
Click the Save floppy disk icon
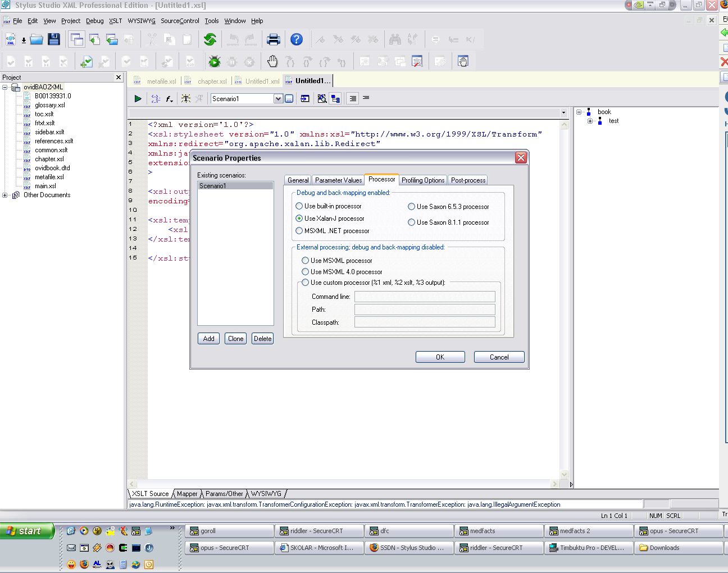(x=54, y=39)
